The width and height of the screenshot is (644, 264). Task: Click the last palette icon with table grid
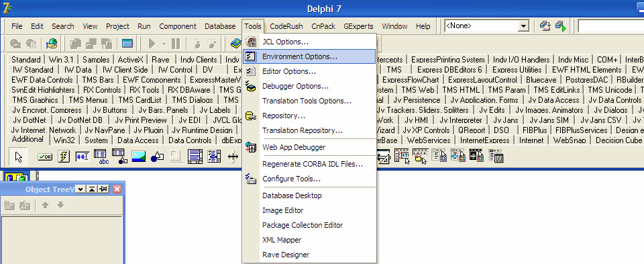(x=496, y=157)
